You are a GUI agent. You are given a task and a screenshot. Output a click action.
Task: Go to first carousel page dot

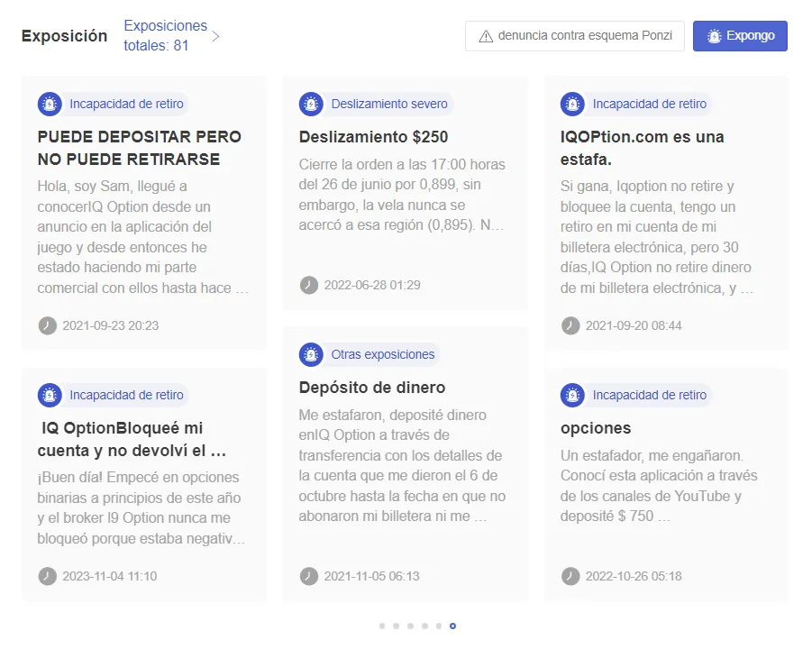tap(382, 626)
